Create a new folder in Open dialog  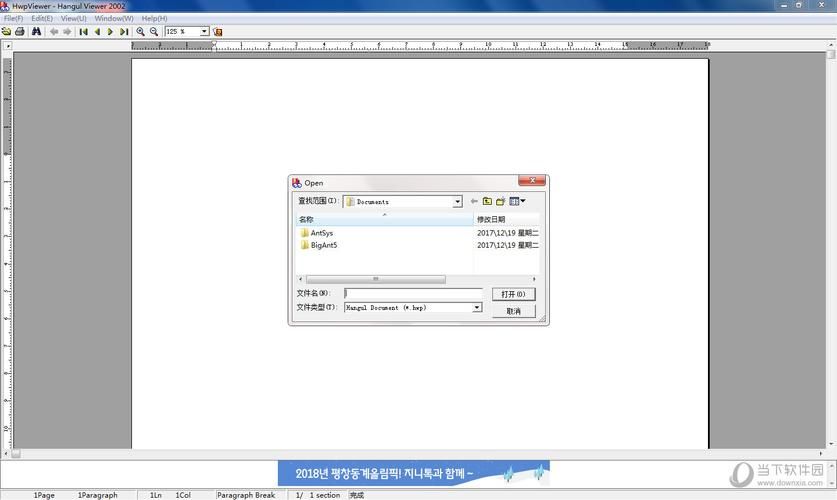(x=500, y=202)
